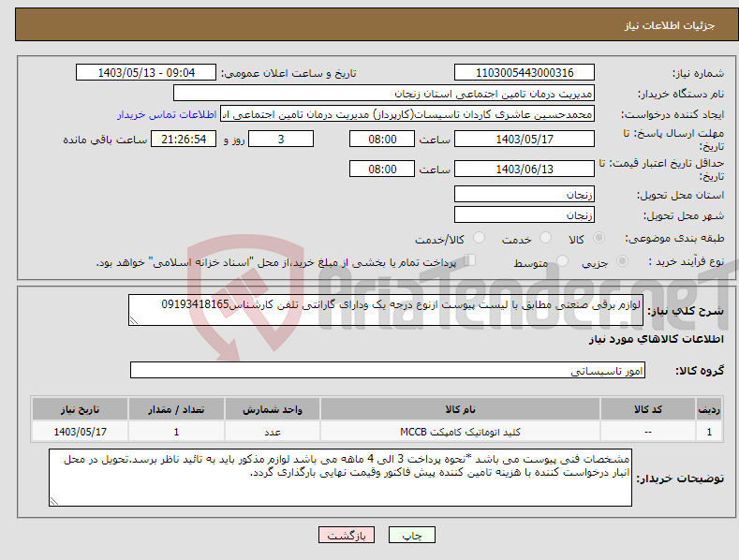The image size is (739, 560).
Task: Select the جزیی purchase type radio
Action: (x=622, y=260)
